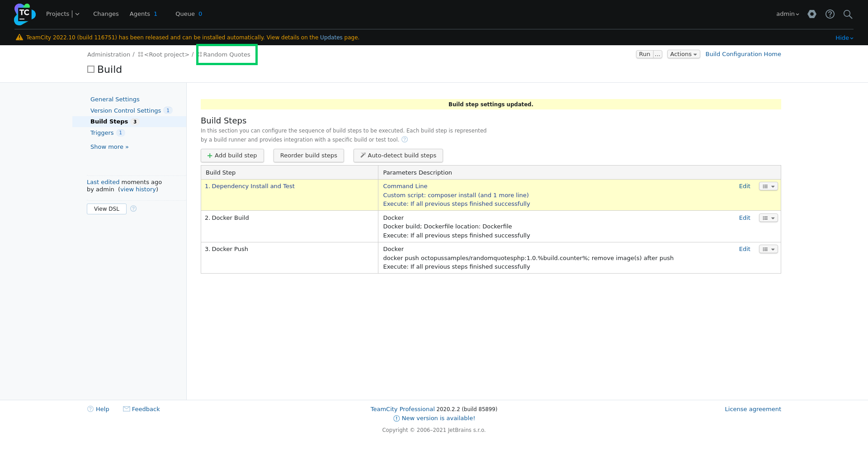Click the help icon after Build Steps description
Screen dimensions: 868x450
405,139
